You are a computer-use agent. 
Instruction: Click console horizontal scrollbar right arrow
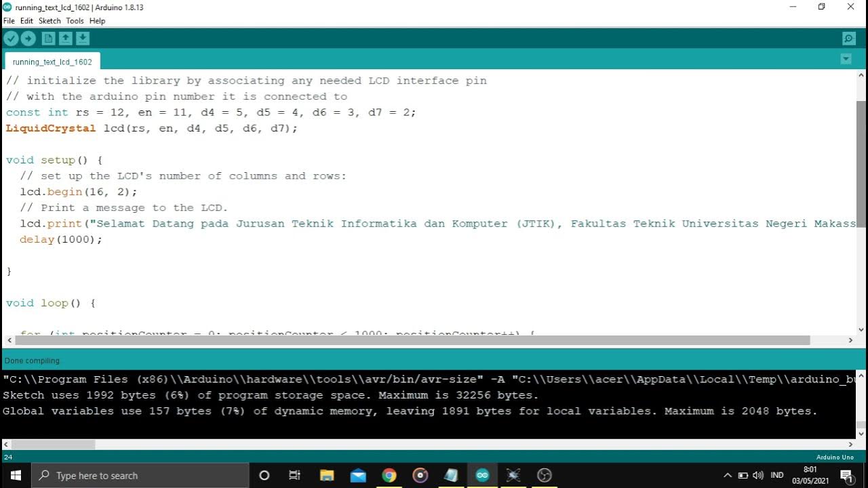850,445
